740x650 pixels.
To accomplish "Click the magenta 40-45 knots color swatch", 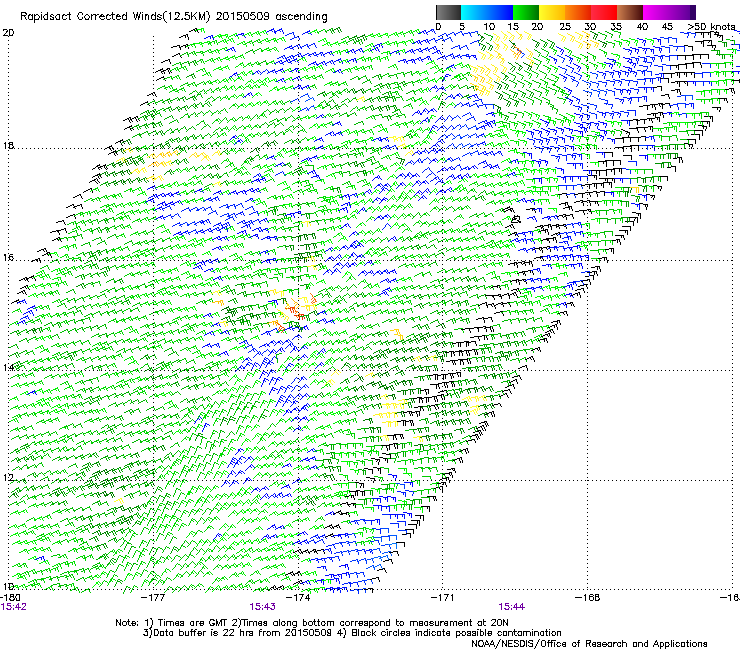I will [656, 12].
